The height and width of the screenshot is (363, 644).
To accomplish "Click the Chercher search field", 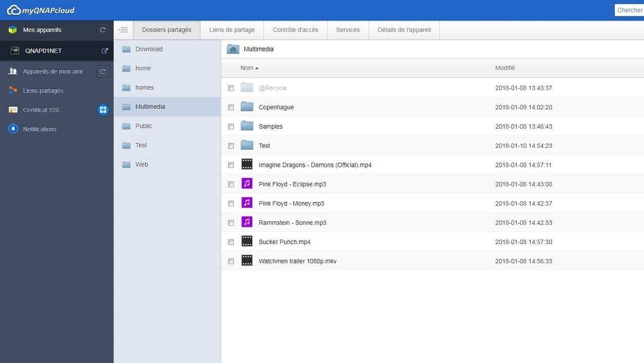I will [x=629, y=10].
